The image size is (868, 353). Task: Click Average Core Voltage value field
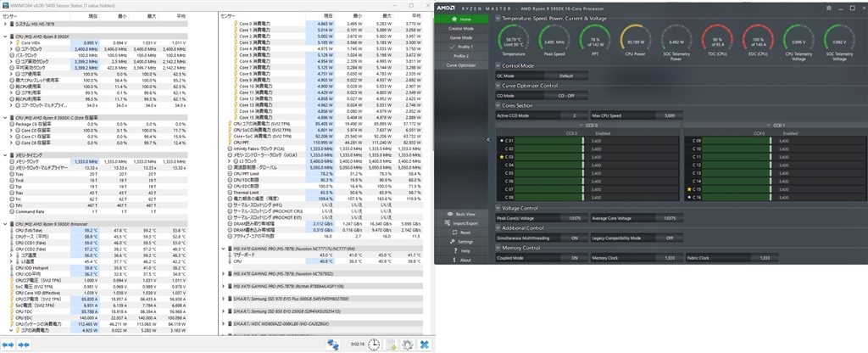coord(670,218)
